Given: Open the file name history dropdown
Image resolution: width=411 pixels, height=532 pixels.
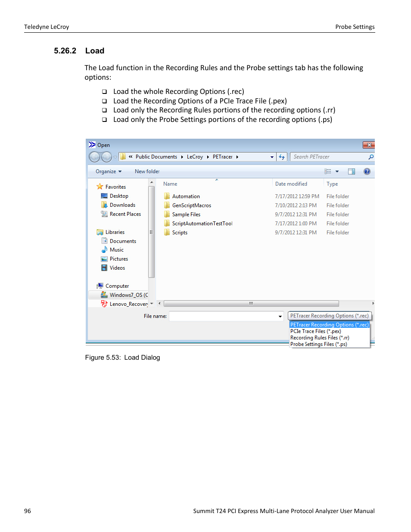Looking at the screenshot, I should [x=279, y=316].
